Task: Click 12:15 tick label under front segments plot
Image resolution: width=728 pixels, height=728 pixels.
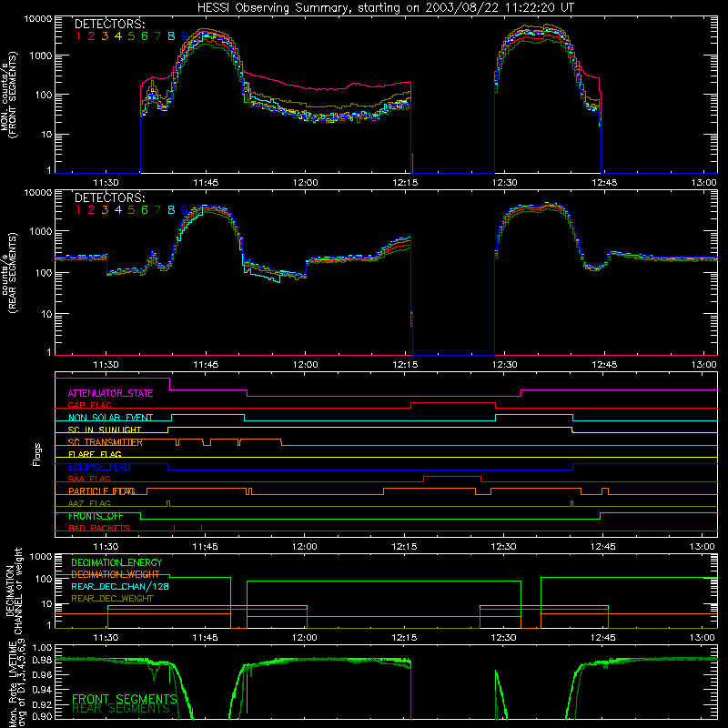Action: click(405, 183)
